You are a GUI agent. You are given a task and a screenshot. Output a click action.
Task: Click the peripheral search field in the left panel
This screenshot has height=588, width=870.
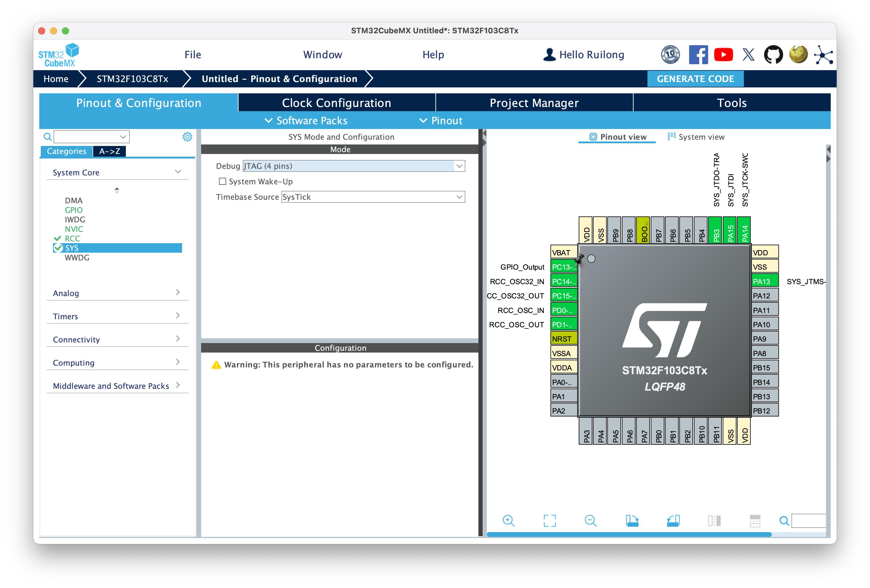point(90,136)
